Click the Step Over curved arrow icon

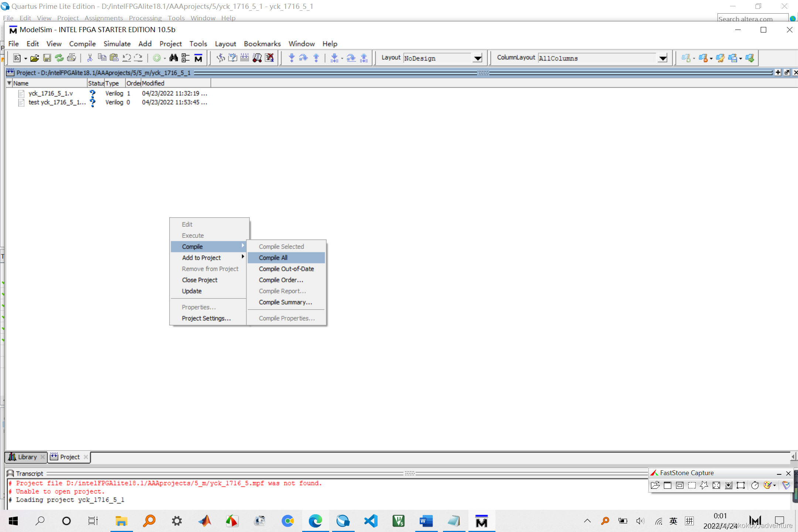point(304,58)
